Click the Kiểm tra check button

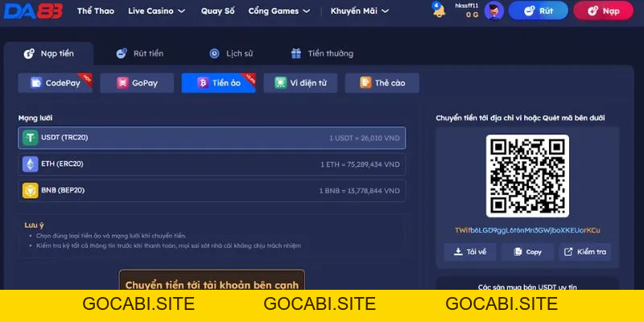click(585, 252)
